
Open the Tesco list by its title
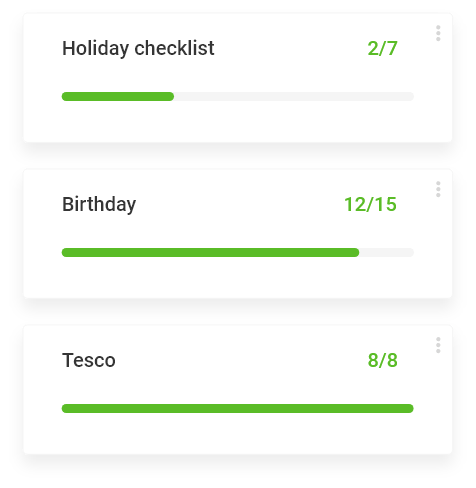(x=89, y=360)
